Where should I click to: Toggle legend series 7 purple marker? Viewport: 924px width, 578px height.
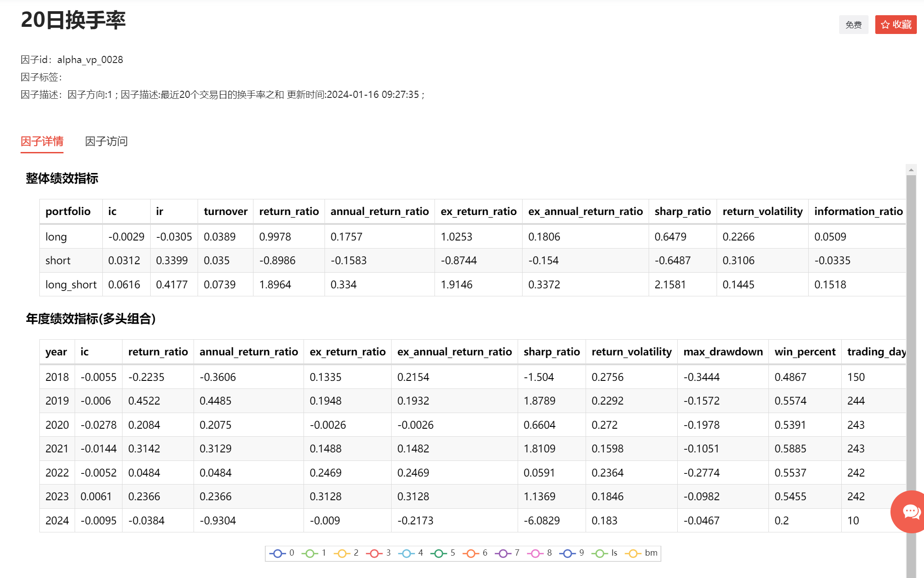(x=503, y=553)
